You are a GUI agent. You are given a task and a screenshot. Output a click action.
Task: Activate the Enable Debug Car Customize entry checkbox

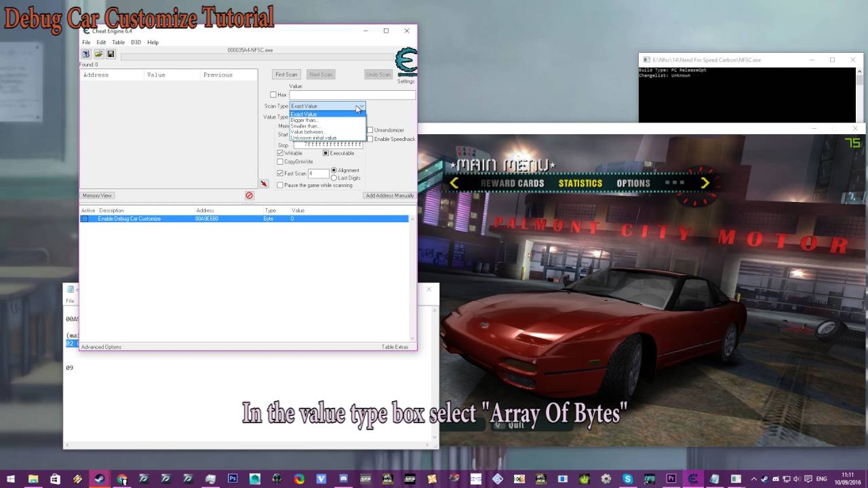click(x=85, y=219)
